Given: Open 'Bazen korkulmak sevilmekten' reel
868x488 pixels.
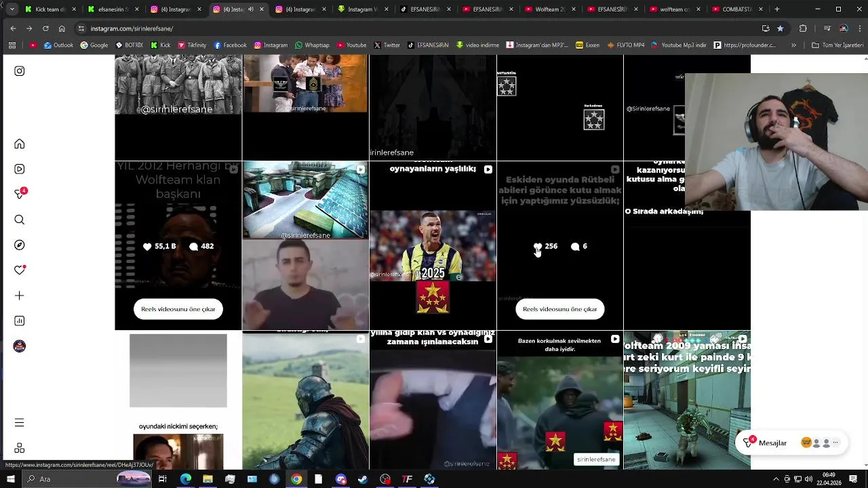Looking at the screenshot, I should pyautogui.click(x=559, y=400).
